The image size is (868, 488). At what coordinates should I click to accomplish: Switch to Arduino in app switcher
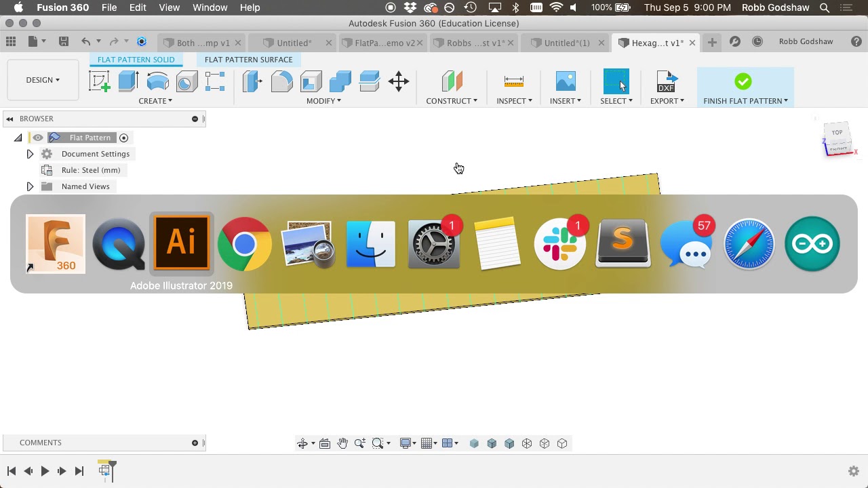(x=812, y=243)
